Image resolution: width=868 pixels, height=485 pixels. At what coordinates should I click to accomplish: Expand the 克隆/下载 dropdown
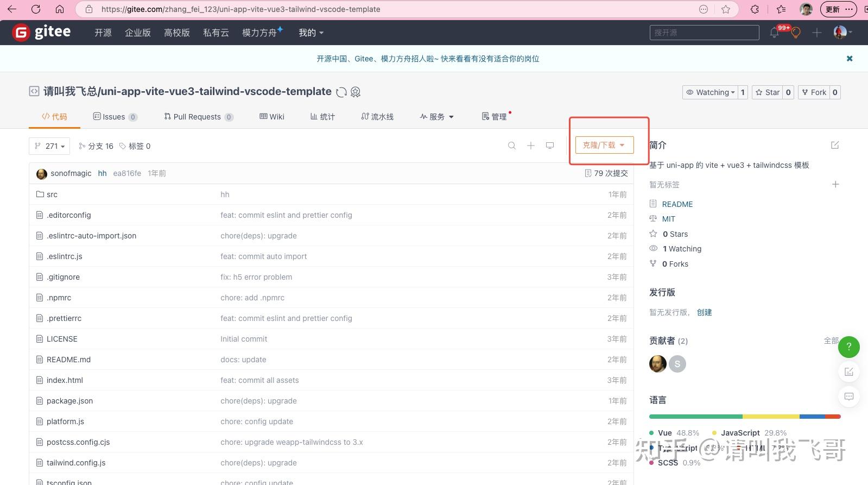pyautogui.click(x=604, y=145)
